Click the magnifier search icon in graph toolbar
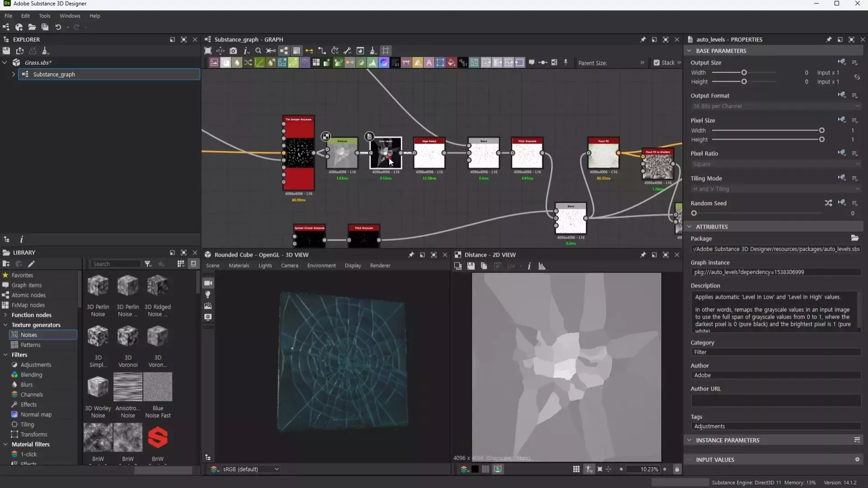This screenshot has height=488, width=868. 258,51
